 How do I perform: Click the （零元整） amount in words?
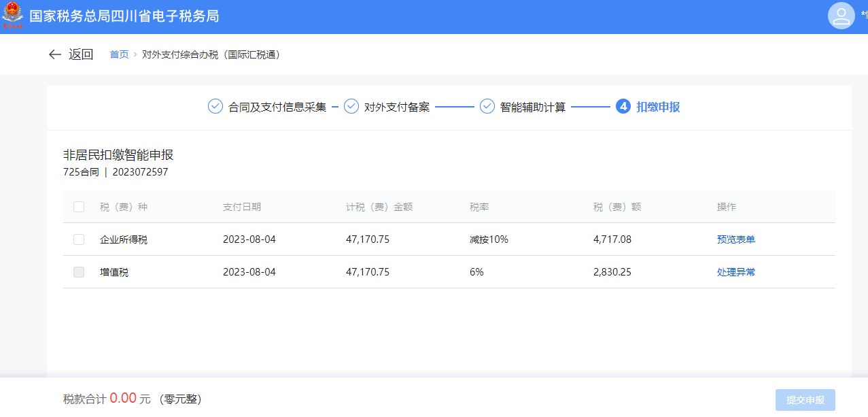click(x=180, y=399)
